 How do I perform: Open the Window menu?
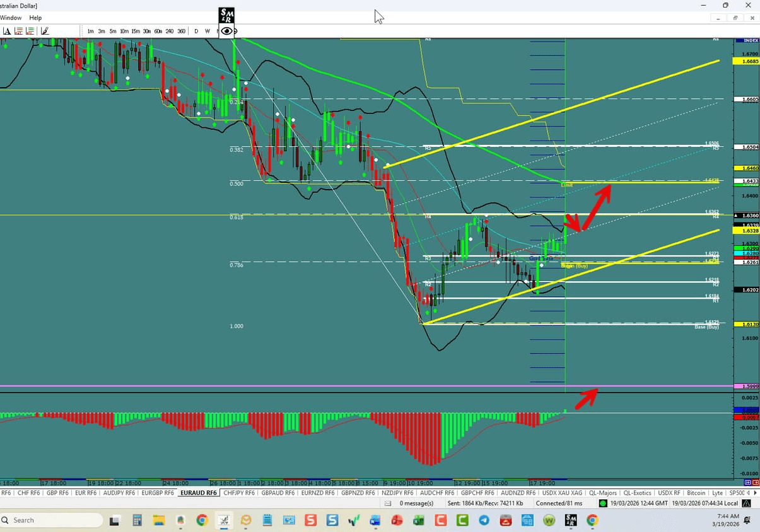(x=11, y=18)
